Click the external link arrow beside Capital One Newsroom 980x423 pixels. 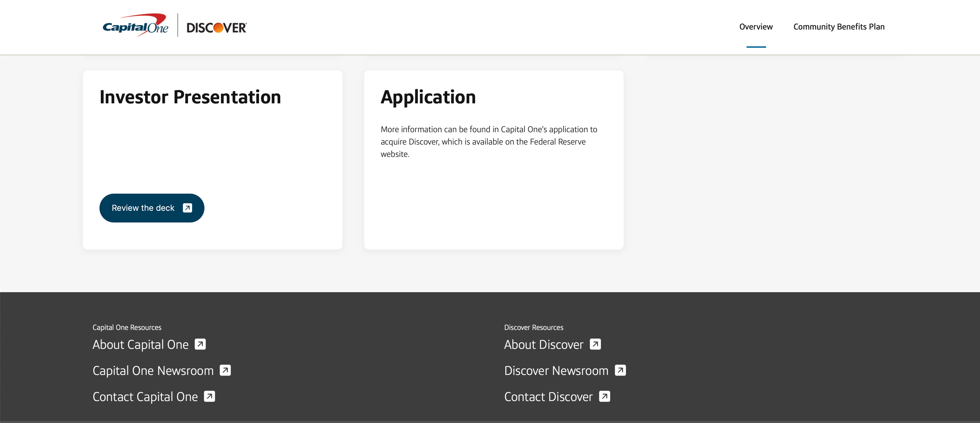pyautogui.click(x=225, y=370)
